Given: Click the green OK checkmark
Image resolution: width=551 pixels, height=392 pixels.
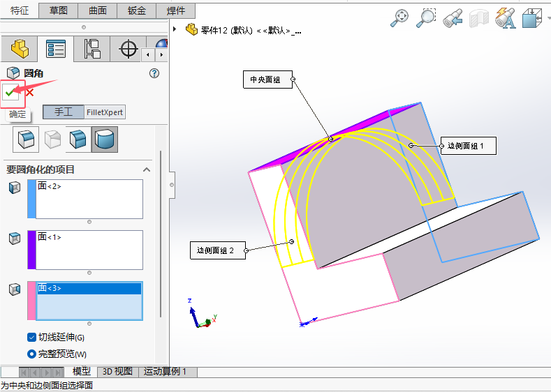Looking at the screenshot, I should point(10,93).
